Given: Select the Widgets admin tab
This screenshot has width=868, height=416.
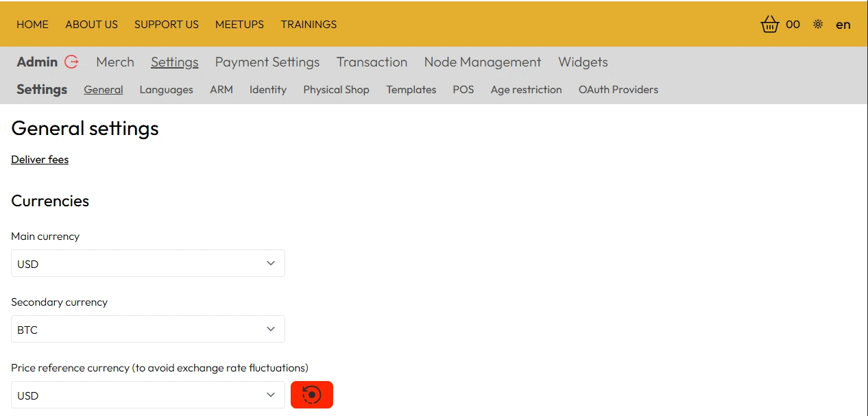Looking at the screenshot, I should [x=583, y=62].
